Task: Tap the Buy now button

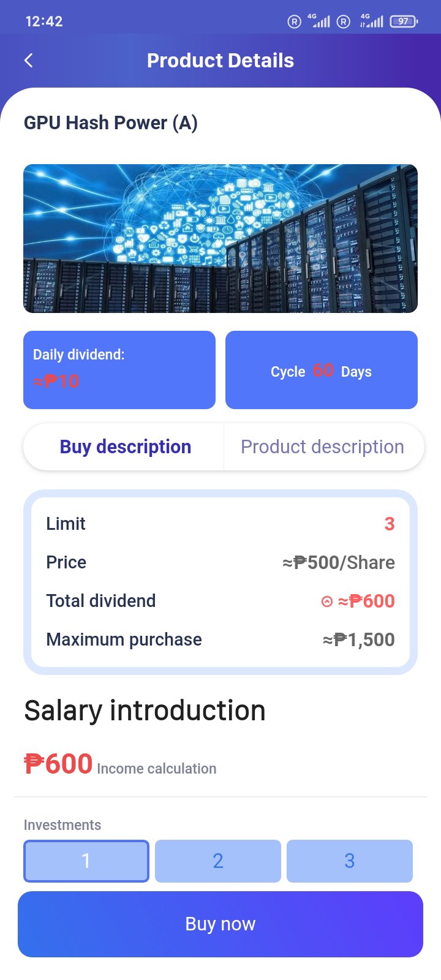Action: (221, 924)
